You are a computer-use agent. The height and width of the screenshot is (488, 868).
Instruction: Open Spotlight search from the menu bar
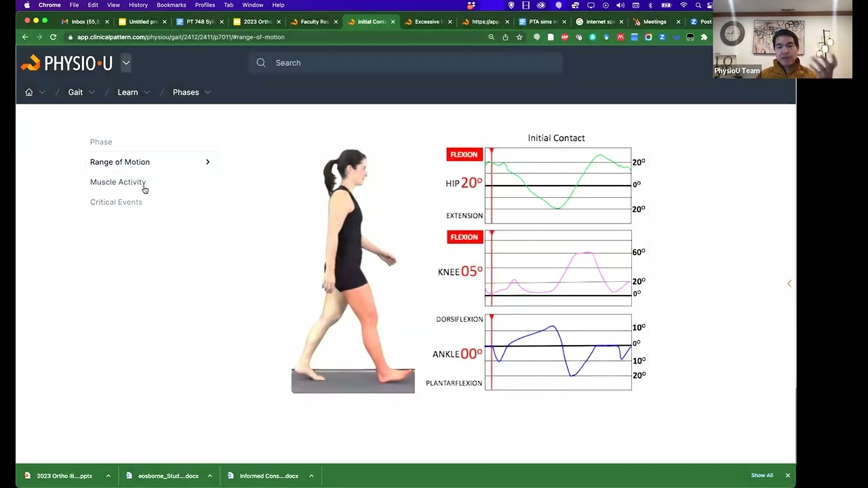click(698, 5)
